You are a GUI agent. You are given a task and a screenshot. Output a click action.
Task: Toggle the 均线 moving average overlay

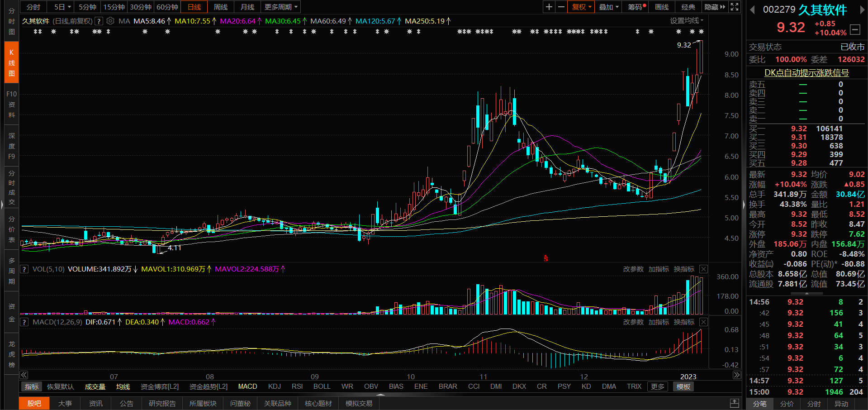click(123, 386)
